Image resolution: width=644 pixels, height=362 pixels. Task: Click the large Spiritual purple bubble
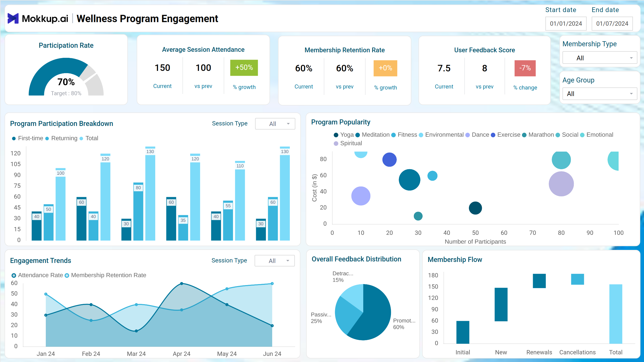click(x=561, y=184)
